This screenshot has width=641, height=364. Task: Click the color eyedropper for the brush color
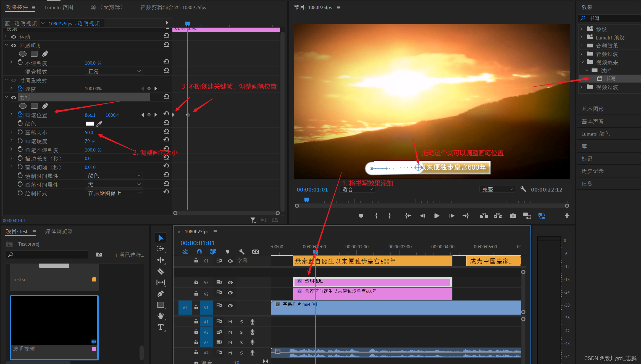[x=99, y=124]
